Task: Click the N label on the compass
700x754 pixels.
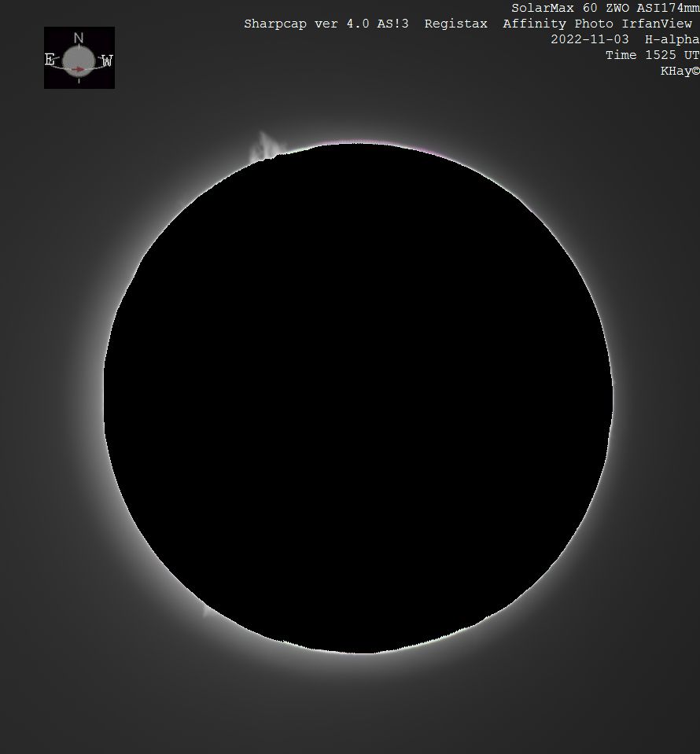Action: click(x=78, y=38)
